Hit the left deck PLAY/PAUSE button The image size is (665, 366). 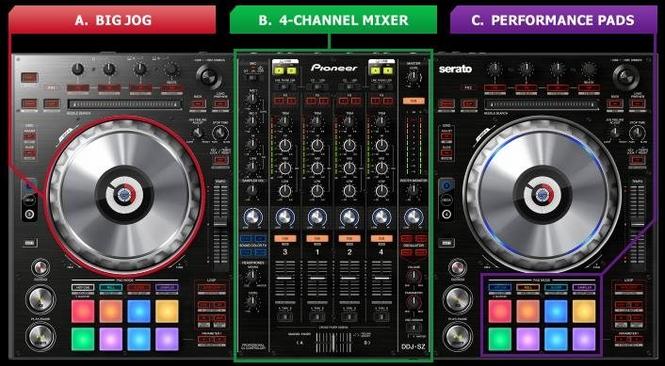(x=41, y=337)
